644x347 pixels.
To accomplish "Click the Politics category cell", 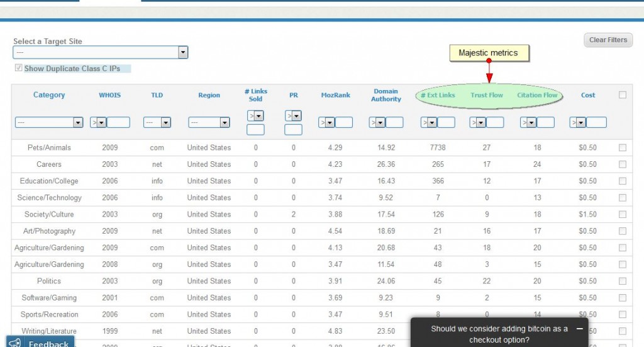I will pyautogui.click(x=49, y=282).
